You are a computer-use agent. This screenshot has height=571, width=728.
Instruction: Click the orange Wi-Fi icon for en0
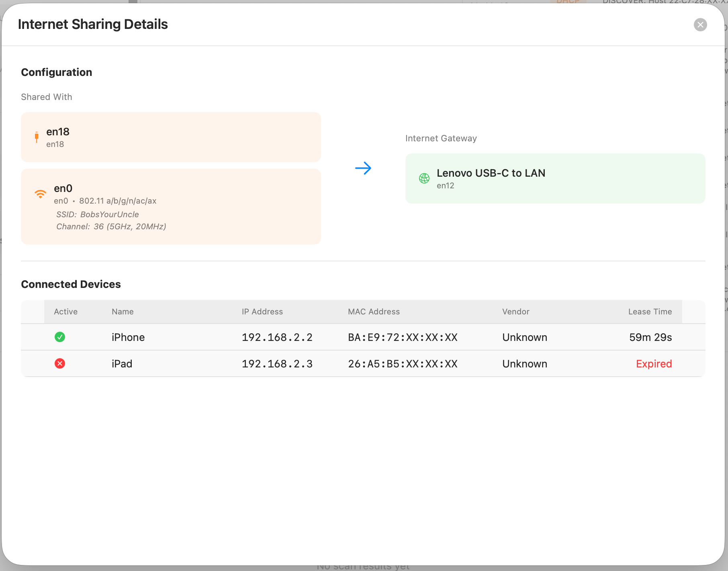[x=40, y=194]
